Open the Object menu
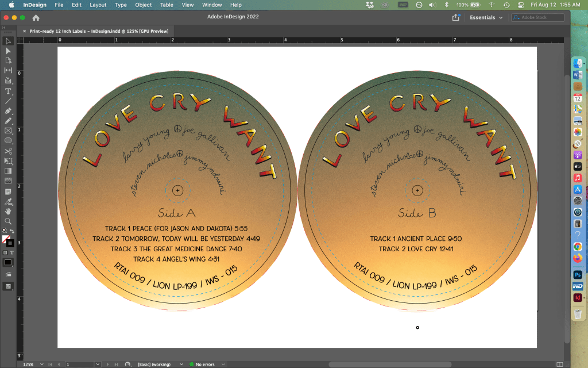588x368 pixels. click(144, 5)
